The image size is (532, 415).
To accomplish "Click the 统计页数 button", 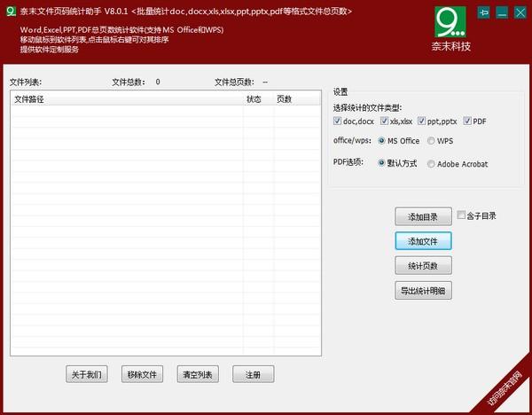I will tap(423, 266).
